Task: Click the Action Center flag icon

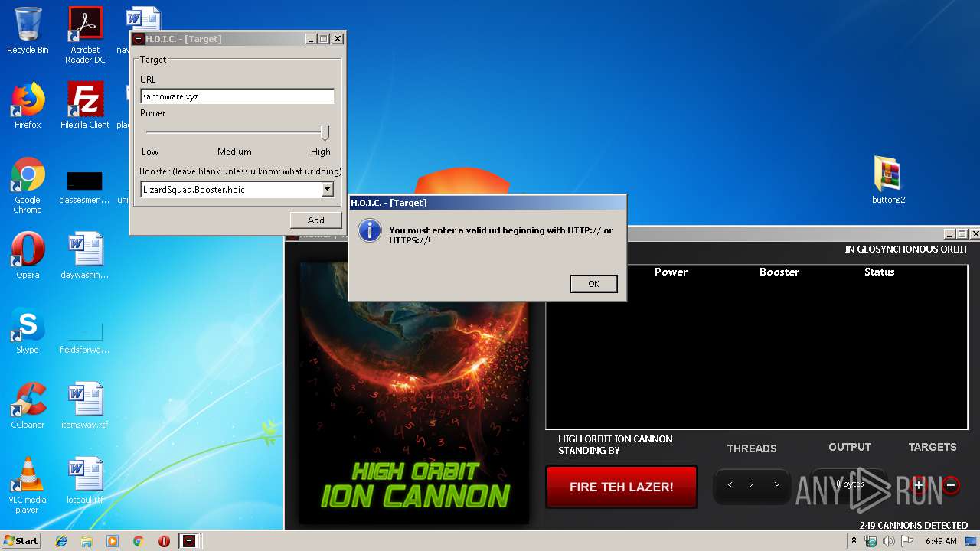Action: pyautogui.click(x=908, y=541)
